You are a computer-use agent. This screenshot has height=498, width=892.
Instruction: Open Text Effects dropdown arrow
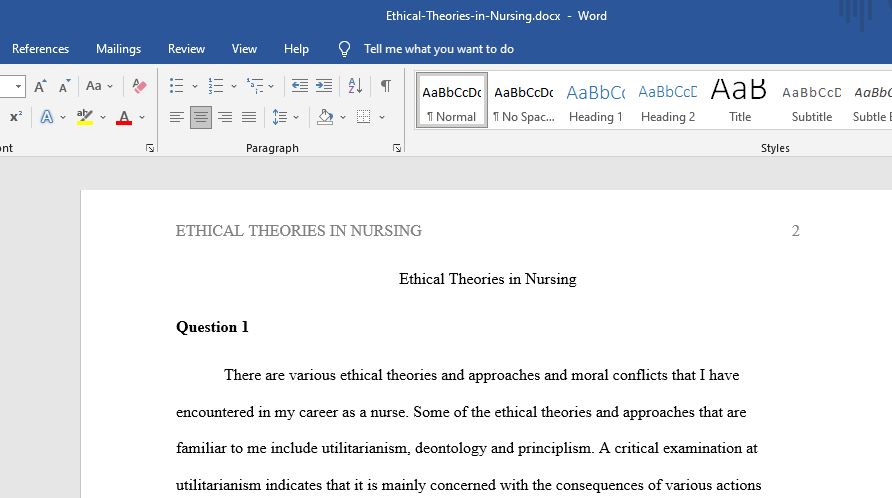point(63,117)
